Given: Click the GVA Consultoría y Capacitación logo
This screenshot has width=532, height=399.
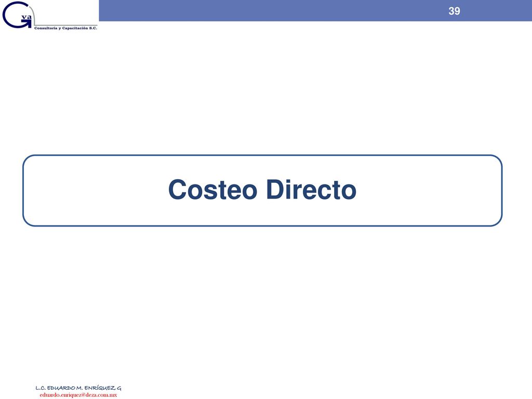Looking at the screenshot, I should point(49,16).
